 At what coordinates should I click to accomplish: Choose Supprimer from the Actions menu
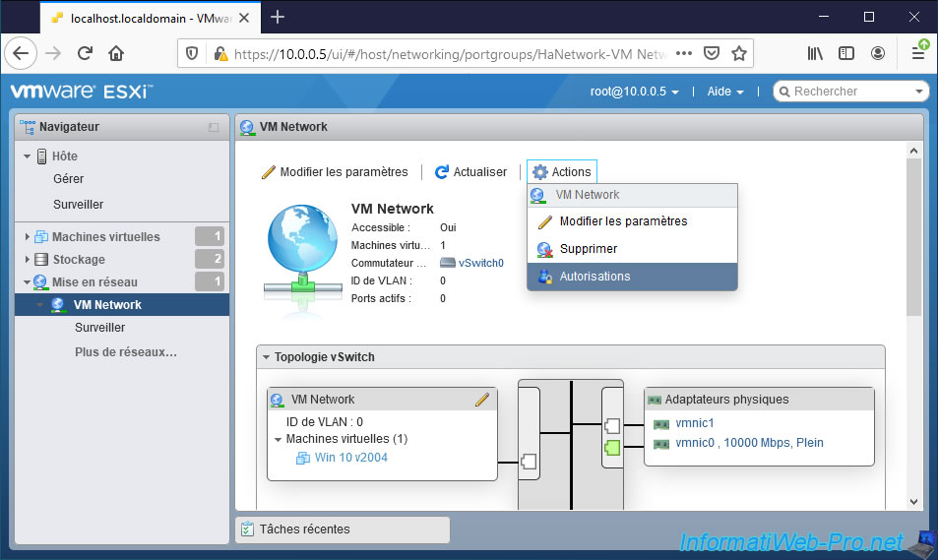(589, 249)
